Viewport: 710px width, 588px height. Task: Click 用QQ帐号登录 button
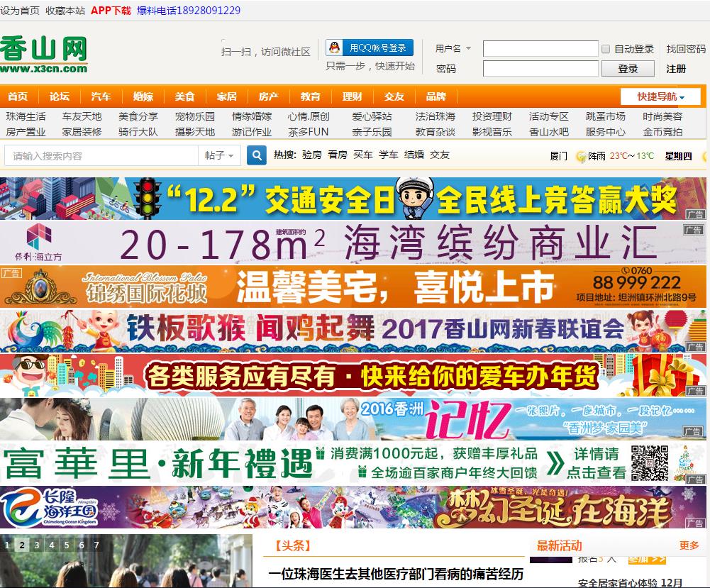pyautogui.click(x=370, y=48)
